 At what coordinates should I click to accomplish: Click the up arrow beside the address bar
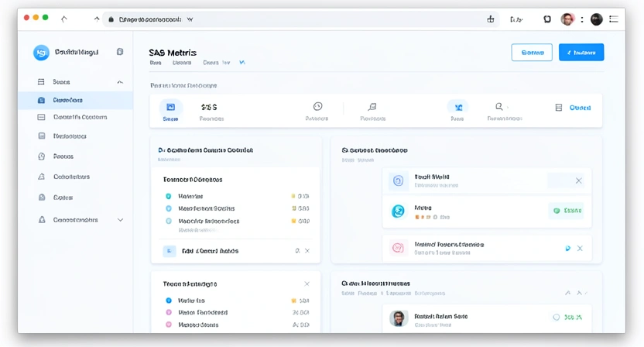97,19
